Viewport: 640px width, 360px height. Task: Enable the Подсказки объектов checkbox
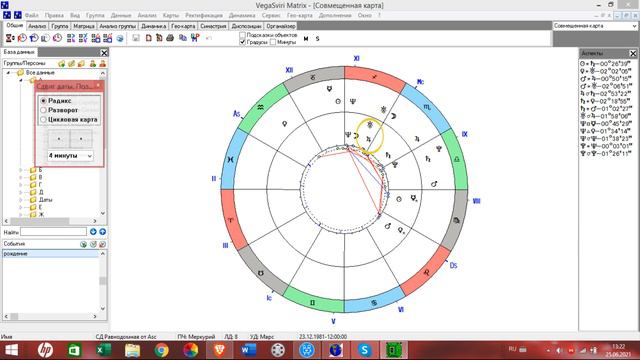[x=242, y=35]
